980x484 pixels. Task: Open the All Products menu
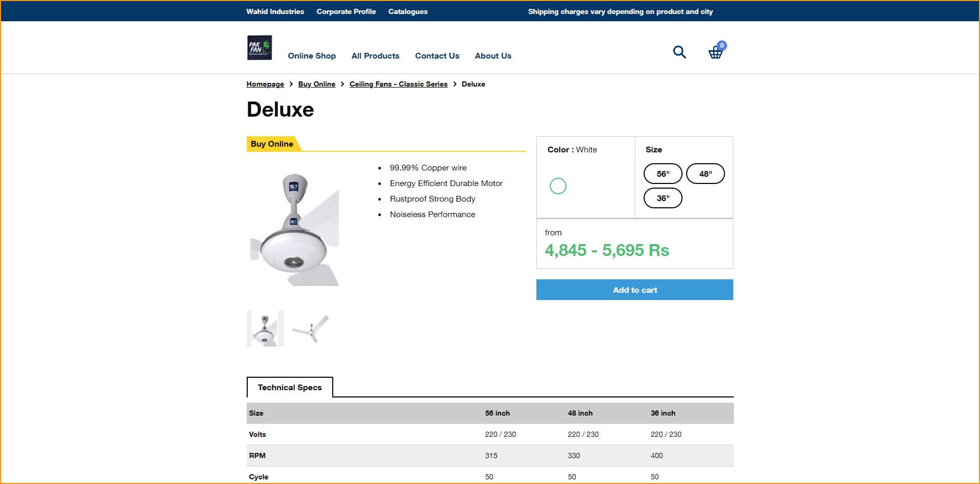click(375, 56)
